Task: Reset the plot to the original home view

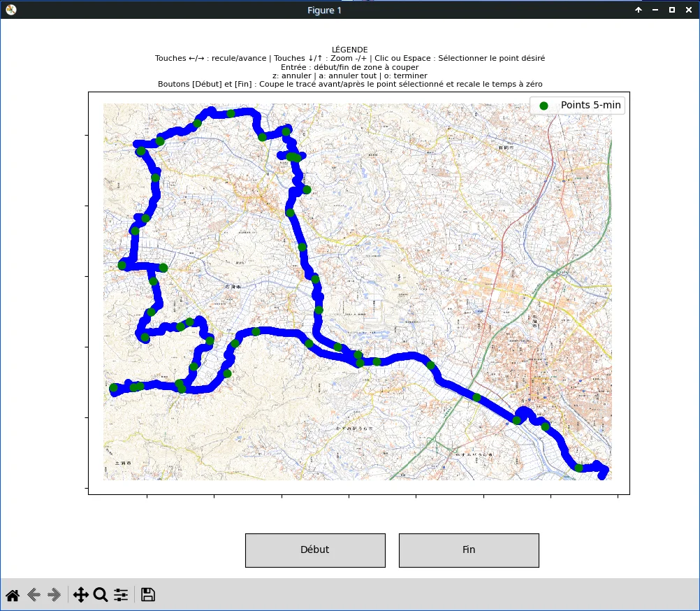Action: coord(13,595)
